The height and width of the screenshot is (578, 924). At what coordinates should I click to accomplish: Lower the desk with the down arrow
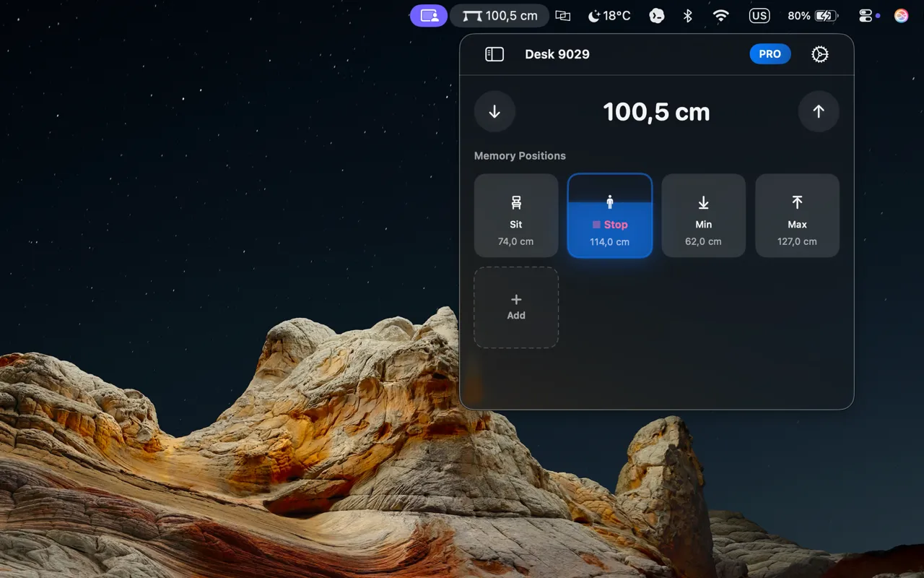tap(494, 112)
